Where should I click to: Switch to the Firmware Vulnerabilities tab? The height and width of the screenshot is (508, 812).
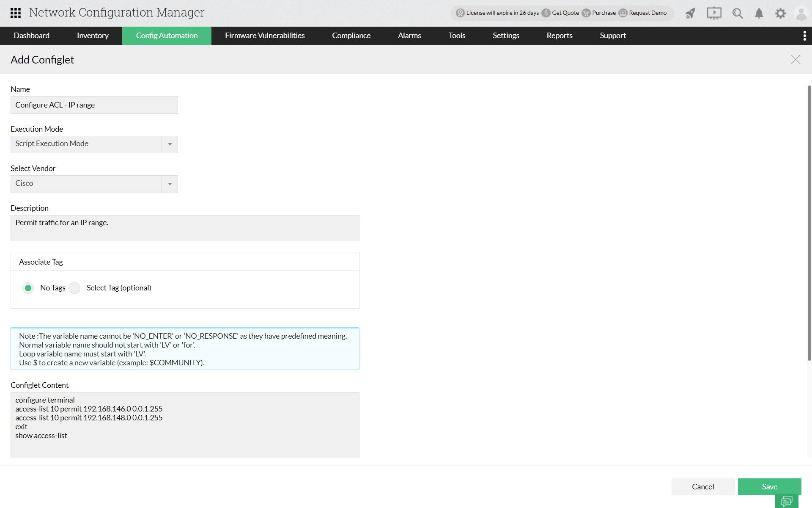coord(265,36)
